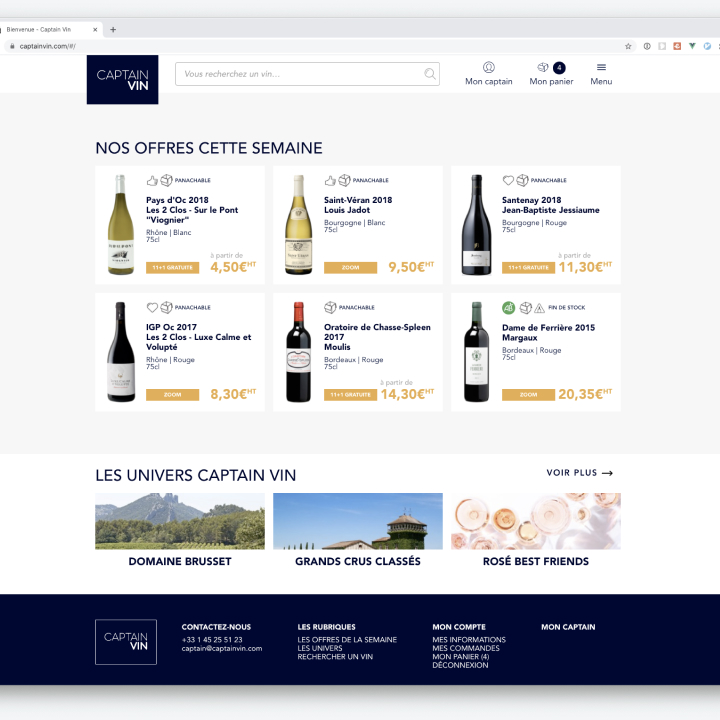Screen dimensions: 720x720
Task: Select the Bienvenue - Captain Vin tab
Action: tap(50, 29)
